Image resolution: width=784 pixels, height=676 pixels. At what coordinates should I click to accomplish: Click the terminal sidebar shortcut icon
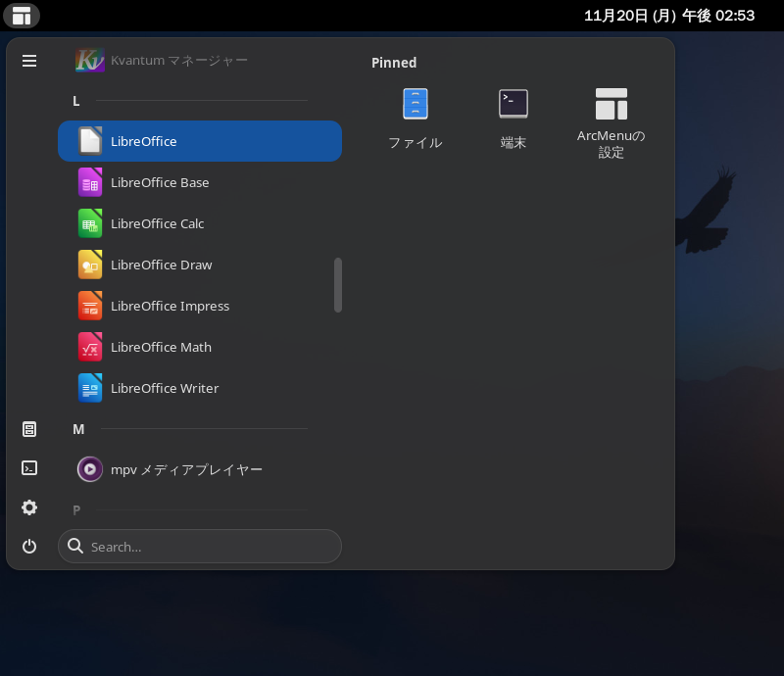point(29,468)
